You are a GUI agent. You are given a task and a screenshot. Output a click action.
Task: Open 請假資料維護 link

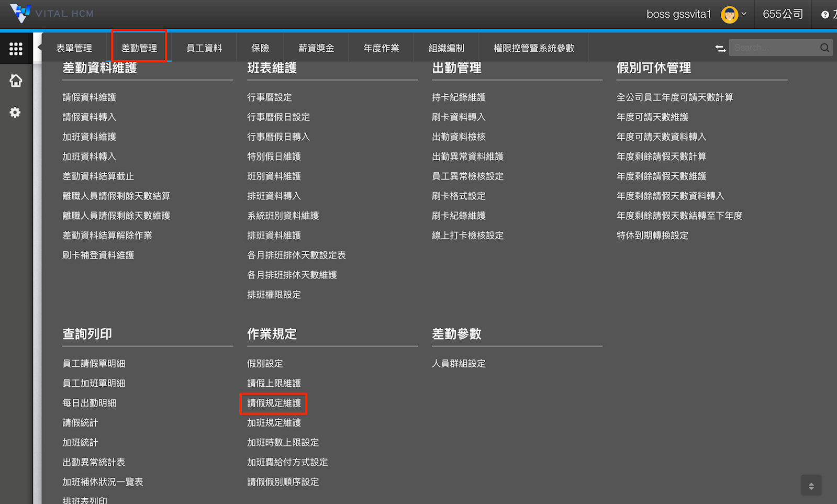[89, 97]
